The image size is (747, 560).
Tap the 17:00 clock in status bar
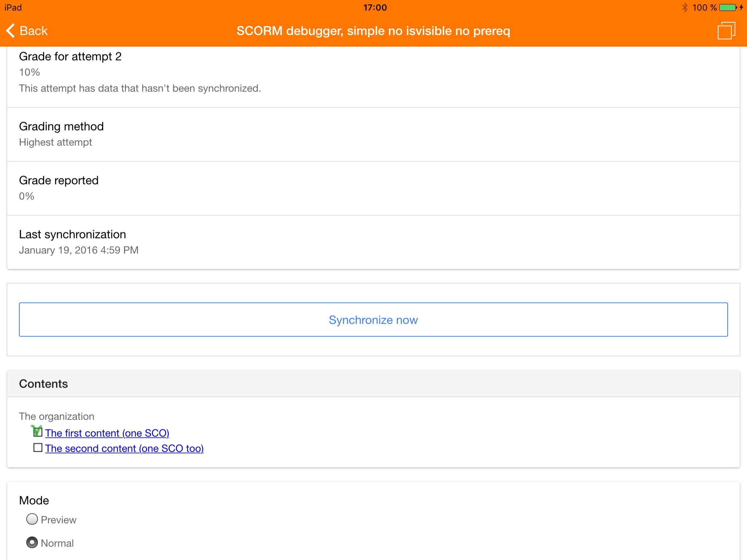[x=375, y=7]
